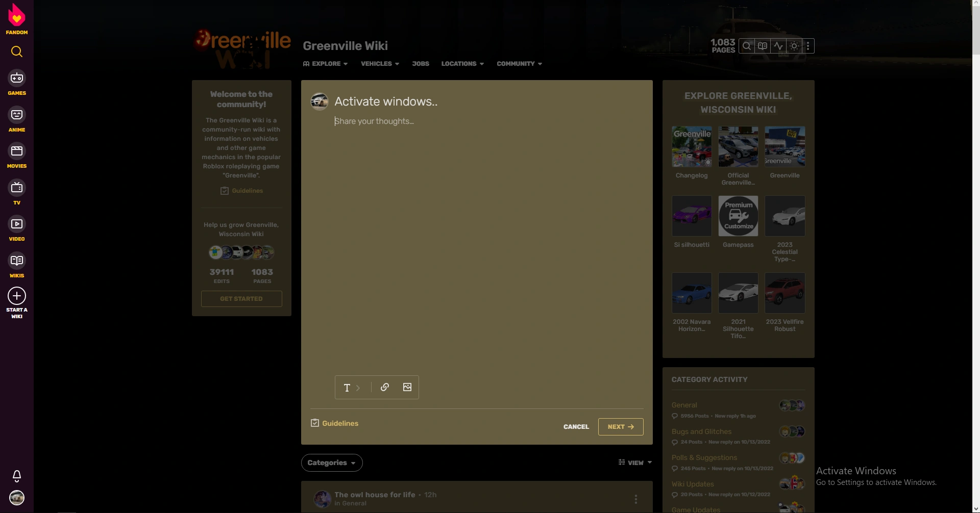Open the View options dropdown
The height and width of the screenshot is (513, 980).
pos(635,463)
